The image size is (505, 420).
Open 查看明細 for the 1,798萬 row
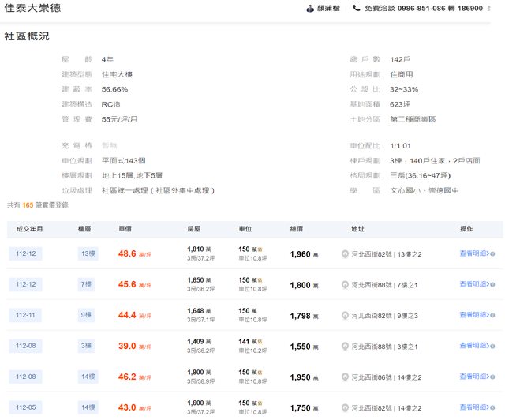477,316
